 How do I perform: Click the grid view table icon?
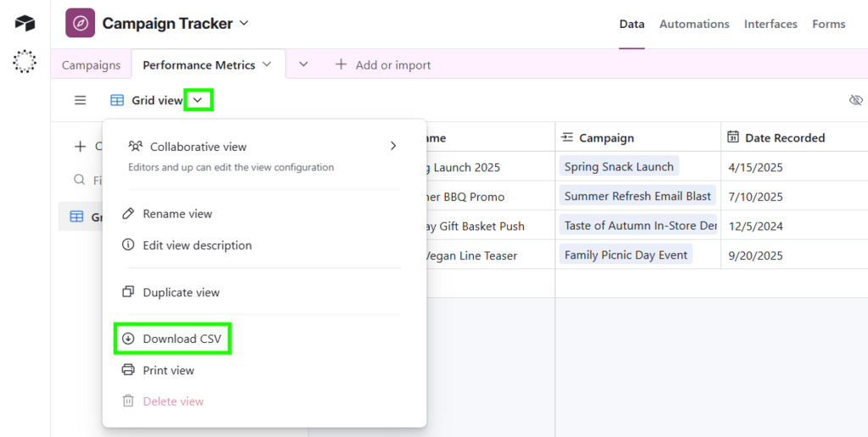(117, 100)
